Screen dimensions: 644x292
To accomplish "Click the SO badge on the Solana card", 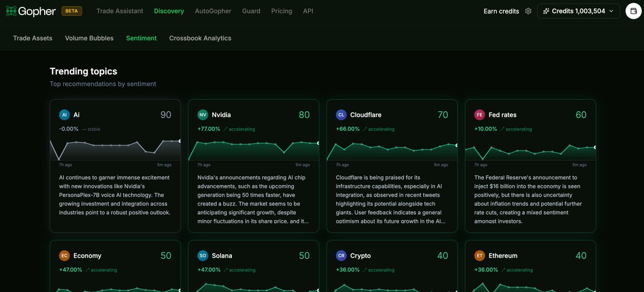I will pyautogui.click(x=203, y=256).
